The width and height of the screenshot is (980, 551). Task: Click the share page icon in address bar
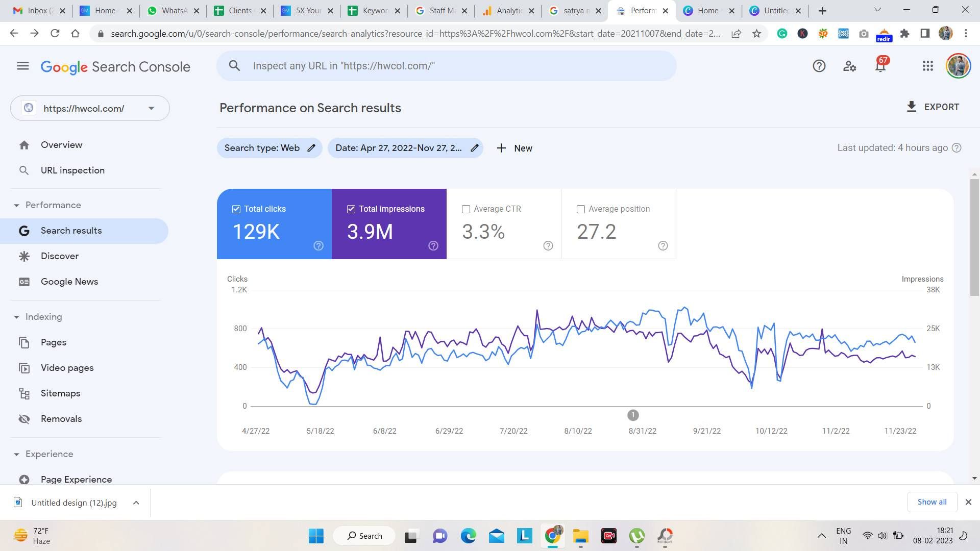[736, 34]
